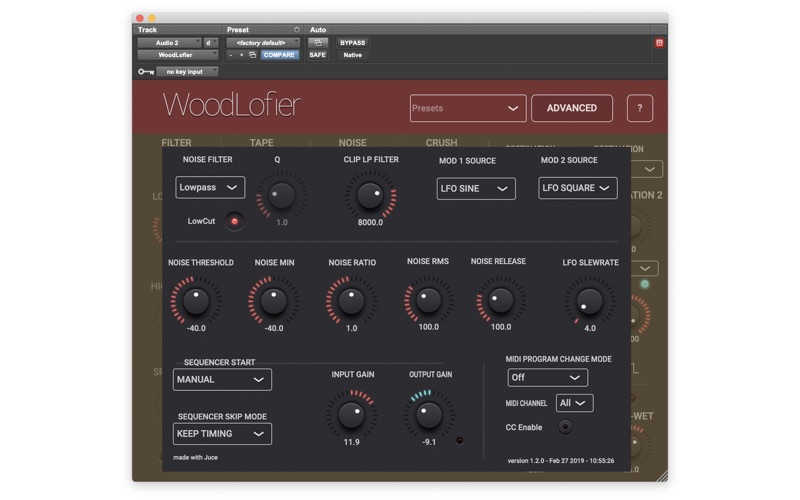Open the Presets dropdown in header

pos(468,108)
